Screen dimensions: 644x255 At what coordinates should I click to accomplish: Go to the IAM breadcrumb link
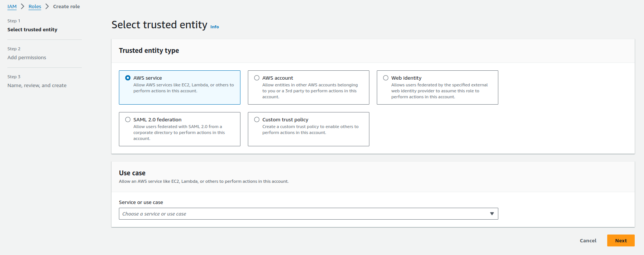(x=12, y=6)
